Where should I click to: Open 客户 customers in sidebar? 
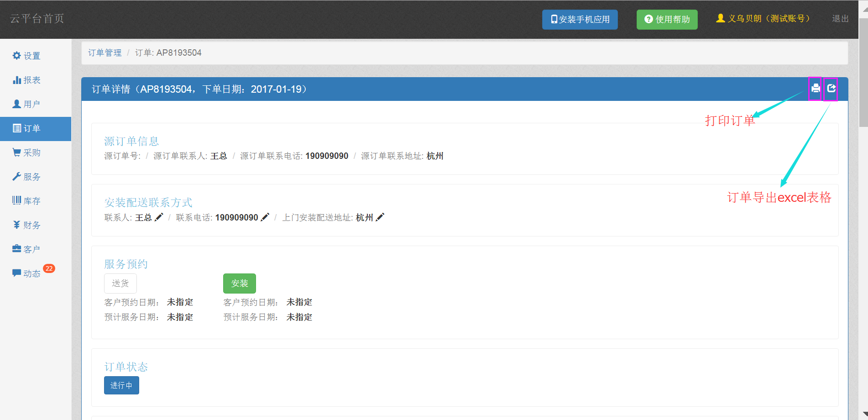click(26, 249)
